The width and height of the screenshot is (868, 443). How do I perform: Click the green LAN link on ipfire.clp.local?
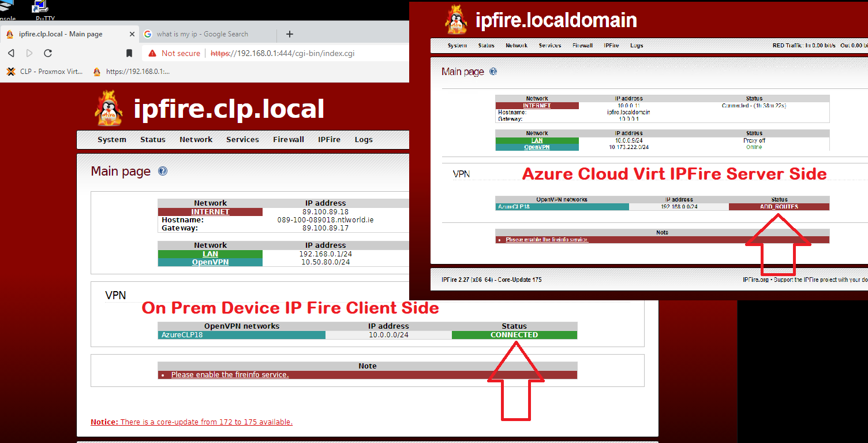pos(210,254)
